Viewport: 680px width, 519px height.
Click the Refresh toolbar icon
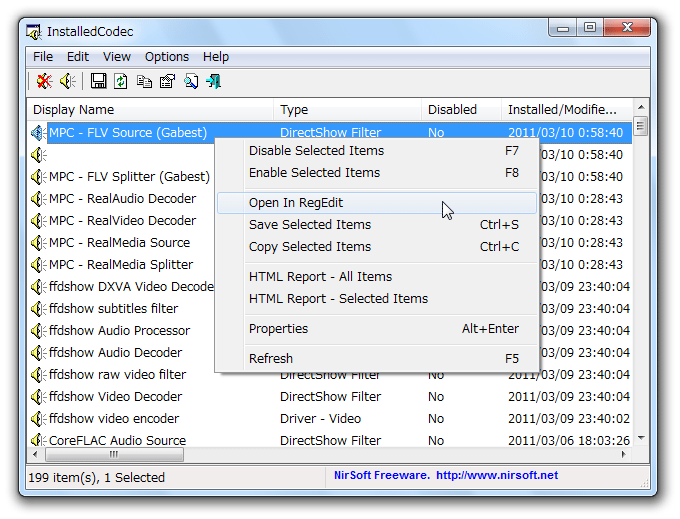point(121,81)
